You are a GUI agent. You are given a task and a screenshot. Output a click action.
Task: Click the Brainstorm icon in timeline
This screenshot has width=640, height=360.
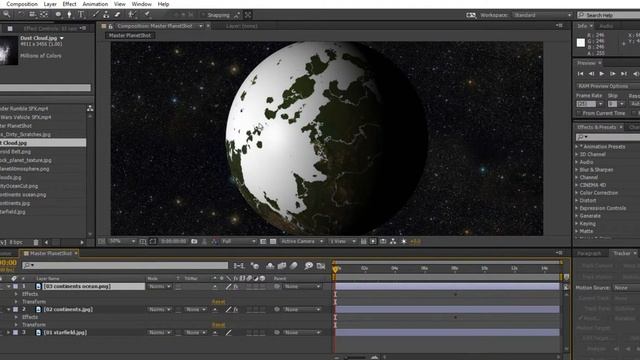[x=309, y=266]
